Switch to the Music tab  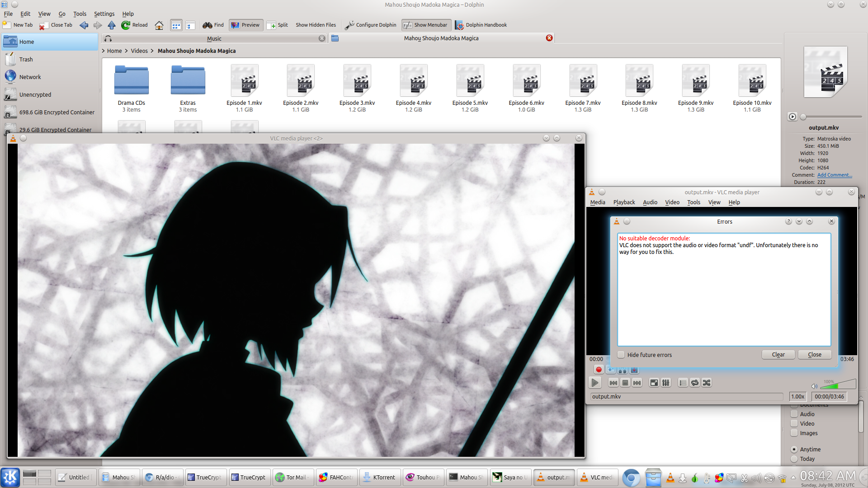(214, 38)
